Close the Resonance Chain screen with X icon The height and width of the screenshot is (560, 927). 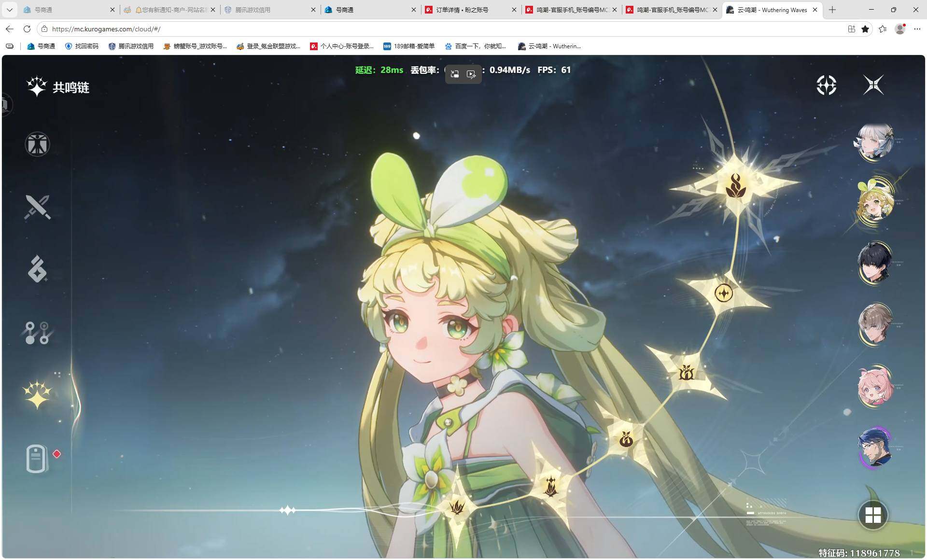tap(873, 85)
